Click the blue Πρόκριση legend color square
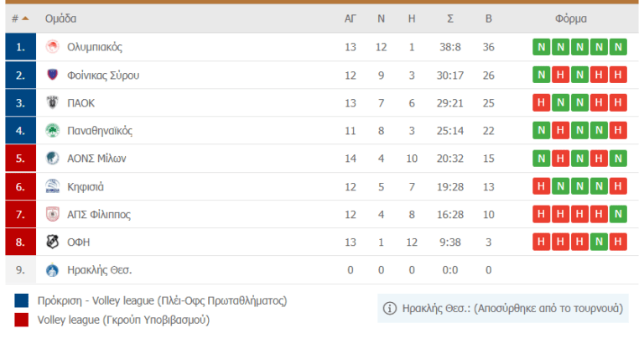The height and width of the screenshot is (339, 644). coord(22,300)
